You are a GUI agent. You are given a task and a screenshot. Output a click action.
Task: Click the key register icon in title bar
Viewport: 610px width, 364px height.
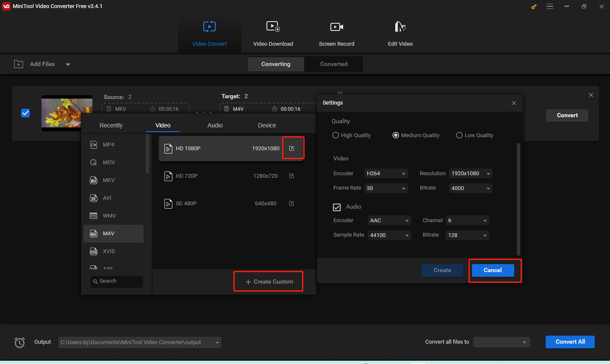pos(534,6)
